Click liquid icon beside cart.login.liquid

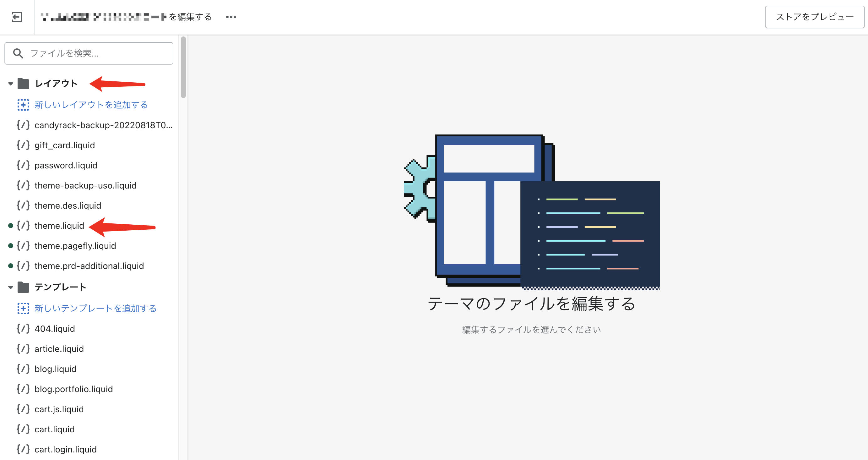click(x=23, y=450)
